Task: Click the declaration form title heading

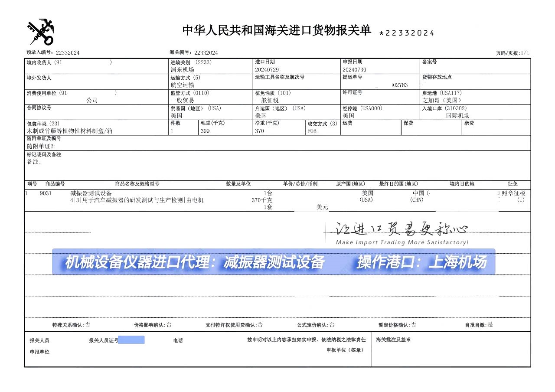Action: pos(277,30)
